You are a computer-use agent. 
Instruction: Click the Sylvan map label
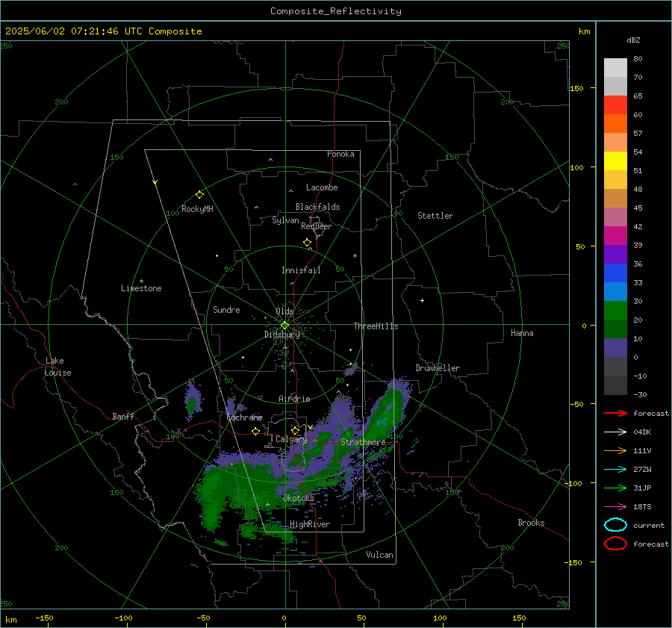tap(285, 220)
